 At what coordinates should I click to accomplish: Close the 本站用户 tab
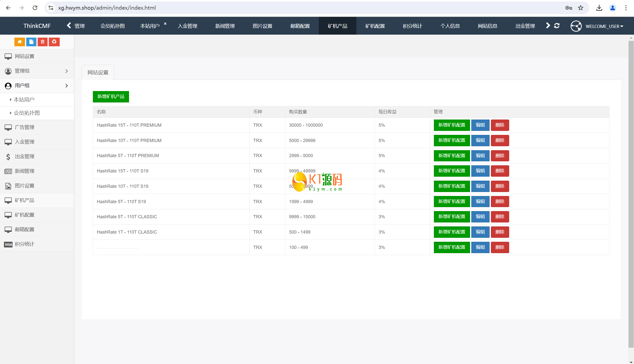165,24
